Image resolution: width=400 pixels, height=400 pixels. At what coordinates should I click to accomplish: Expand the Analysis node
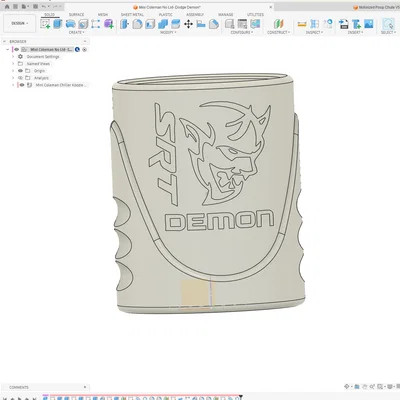tap(13, 78)
